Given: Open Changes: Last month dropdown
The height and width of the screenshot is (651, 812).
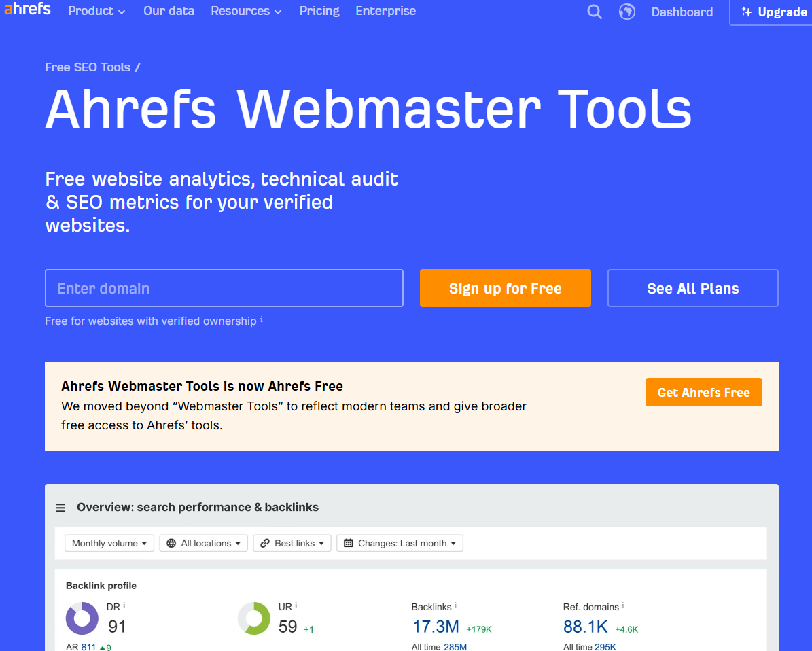Looking at the screenshot, I should click(400, 543).
